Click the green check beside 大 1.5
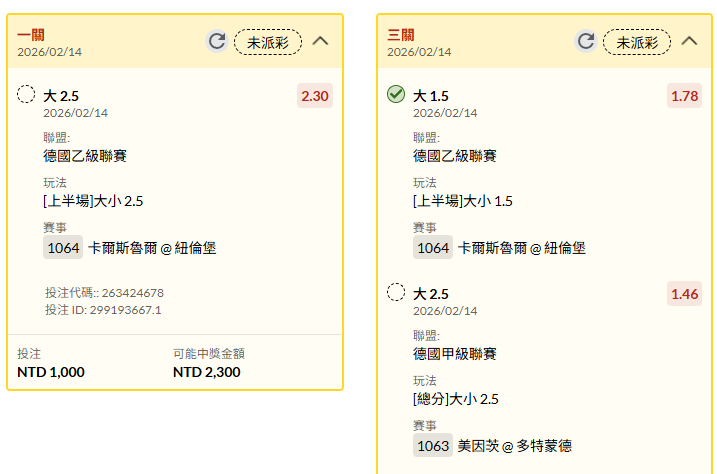 point(396,95)
